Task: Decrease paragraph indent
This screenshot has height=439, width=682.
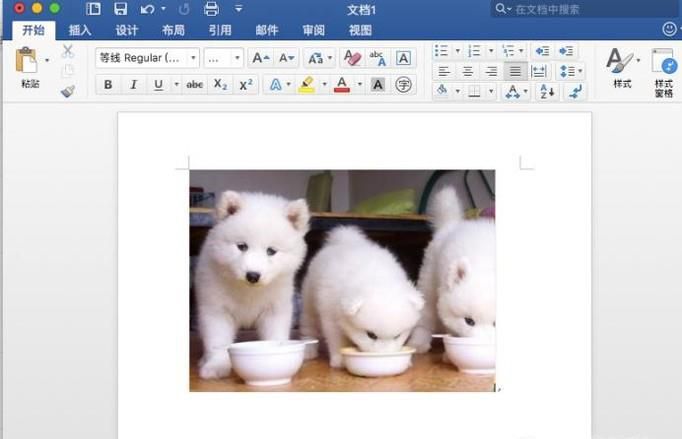Action: click(x=542, y=51)
